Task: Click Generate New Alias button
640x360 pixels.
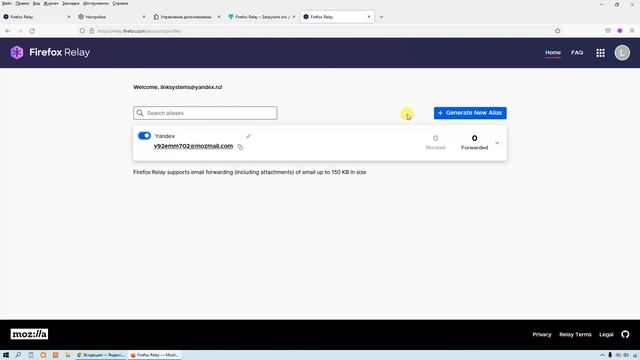Action: tap(470, 113)
